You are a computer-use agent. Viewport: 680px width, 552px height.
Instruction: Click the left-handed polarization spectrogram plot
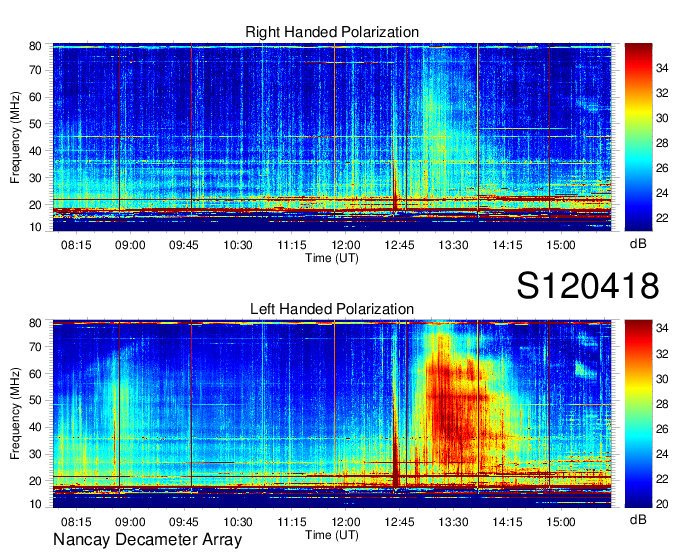[332, 414]
